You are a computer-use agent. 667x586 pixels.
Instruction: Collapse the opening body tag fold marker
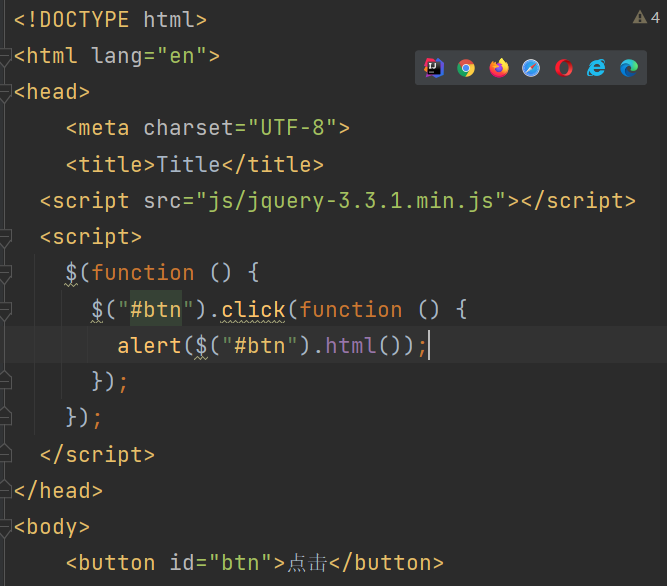click(x=5, y=528)
